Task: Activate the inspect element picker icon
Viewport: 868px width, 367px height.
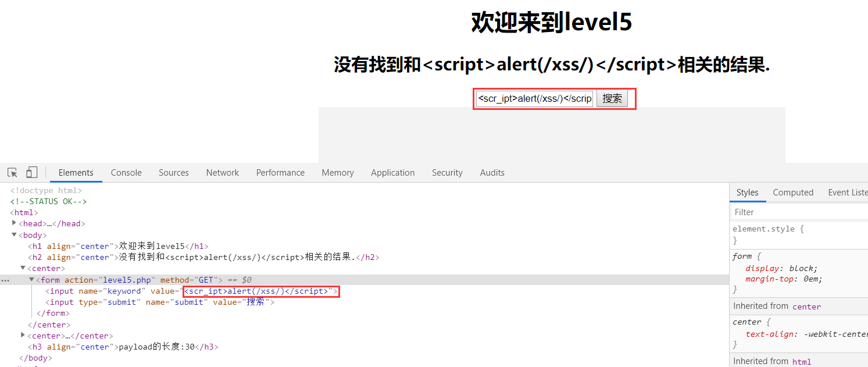Action: click(12, 173)
